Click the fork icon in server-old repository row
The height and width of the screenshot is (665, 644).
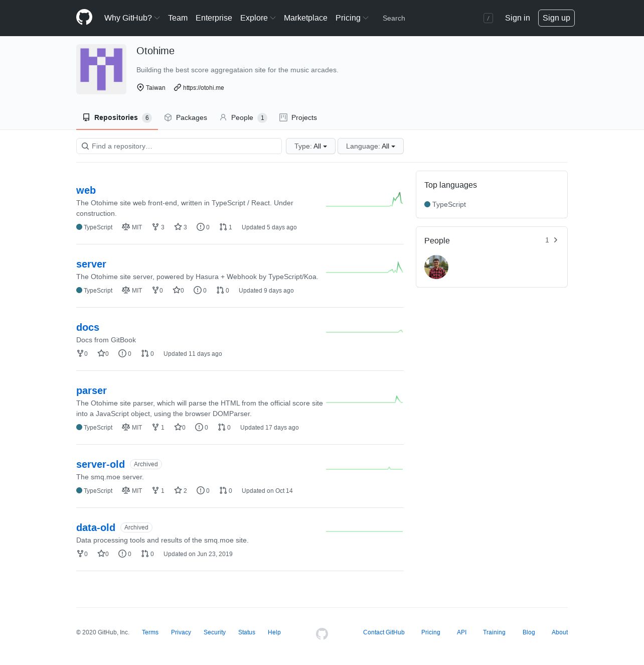(155, 490)
